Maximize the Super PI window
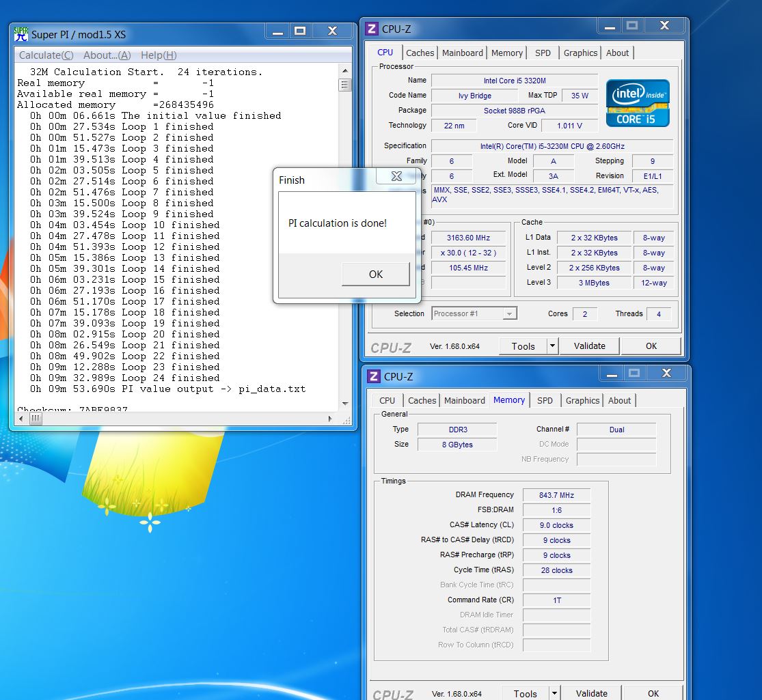Screen dimensions: 762x700 (x=300, y=31)
